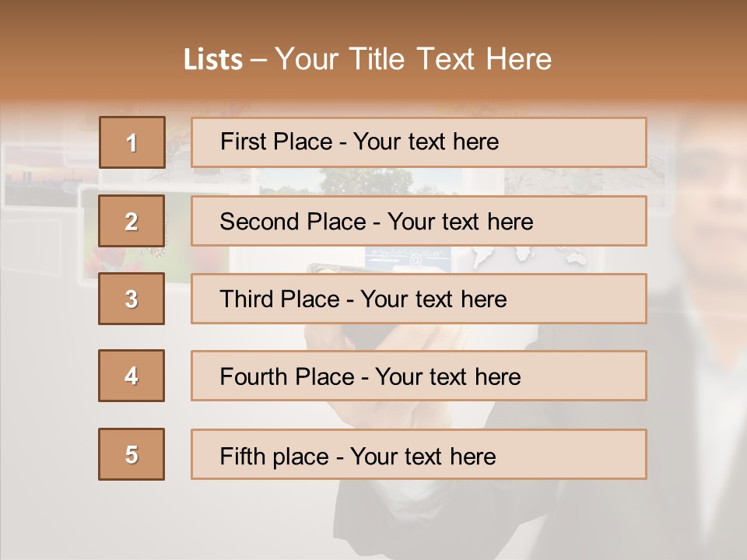This screenshot has width=747, height=560.
Task: Click the "Third Place - Your text here" bar
Action: point(419,299)
